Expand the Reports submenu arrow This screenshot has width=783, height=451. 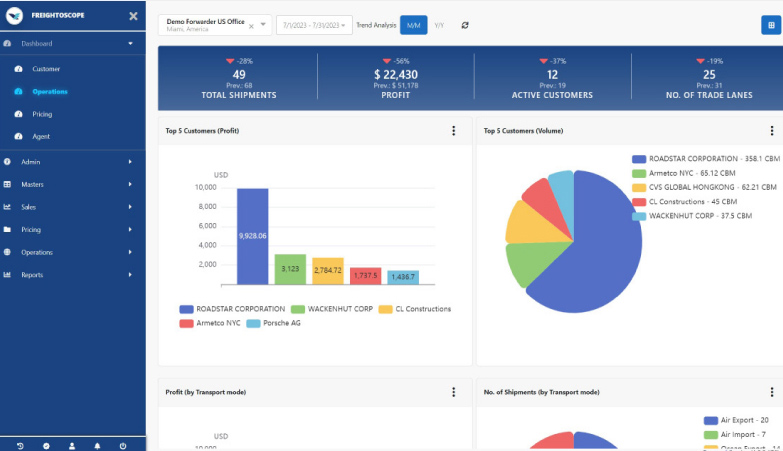[130, 275]
